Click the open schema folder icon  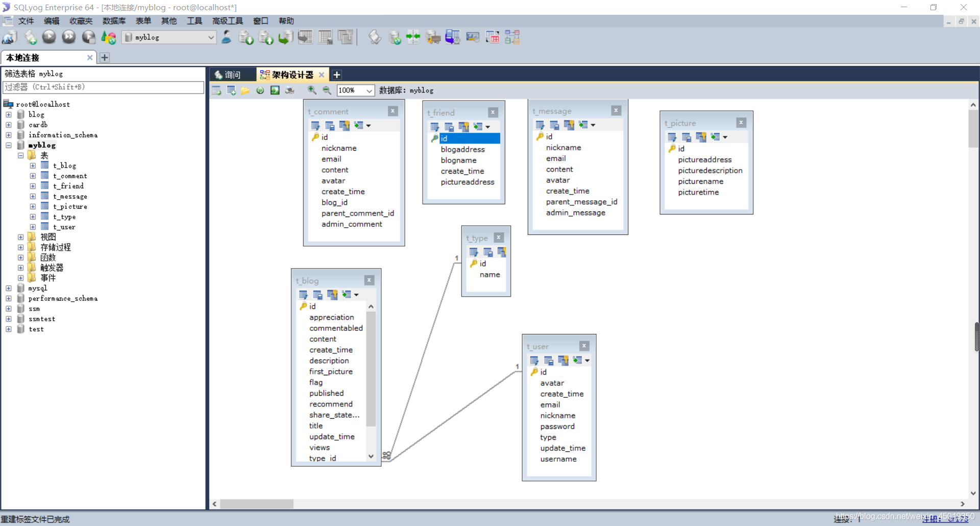246,90
